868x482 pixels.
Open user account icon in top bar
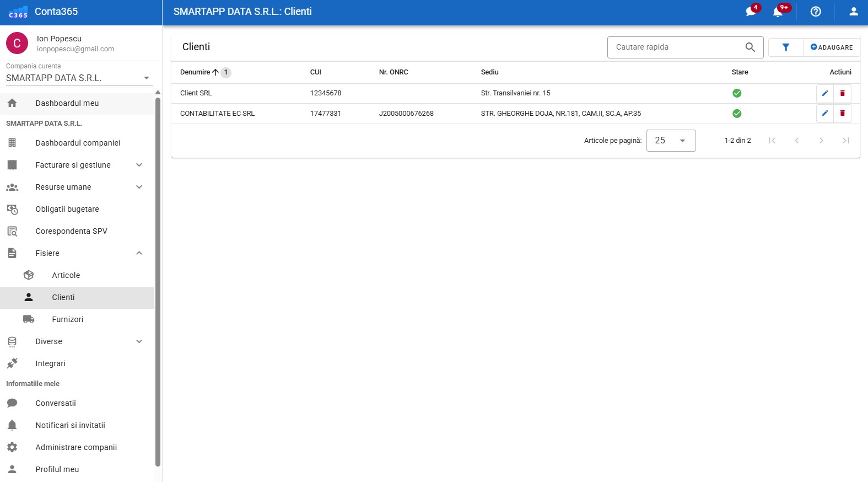[853, 12]
